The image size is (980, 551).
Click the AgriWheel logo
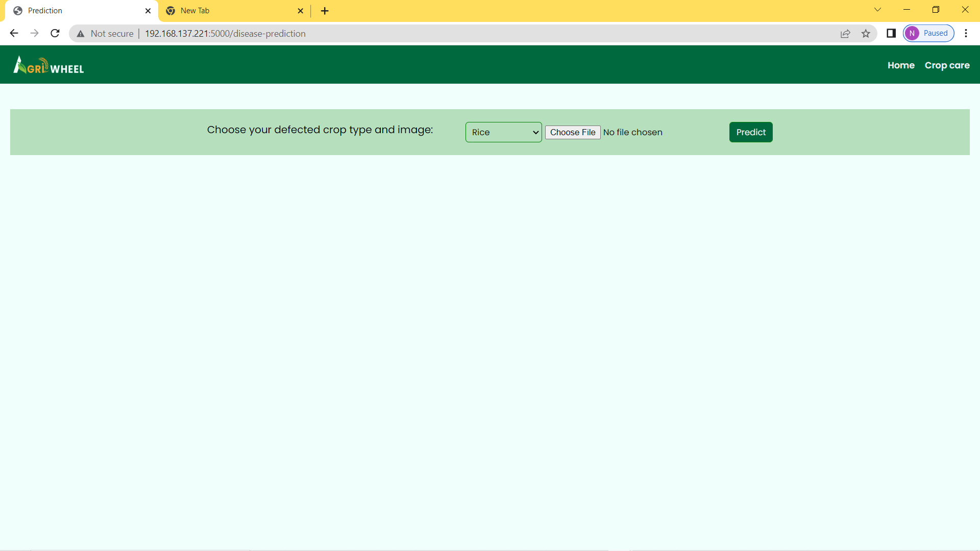pyautogui.click(x=48, y=65)
